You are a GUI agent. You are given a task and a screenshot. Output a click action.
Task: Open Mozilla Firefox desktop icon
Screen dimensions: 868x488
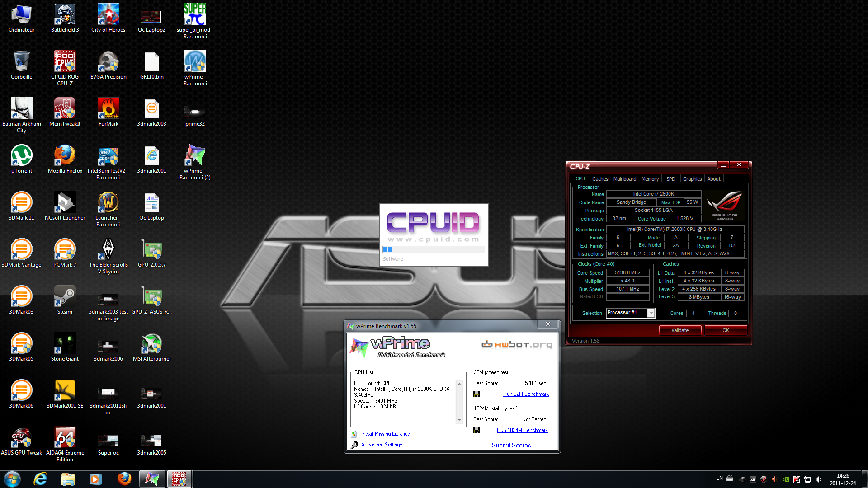pos(65,160)
